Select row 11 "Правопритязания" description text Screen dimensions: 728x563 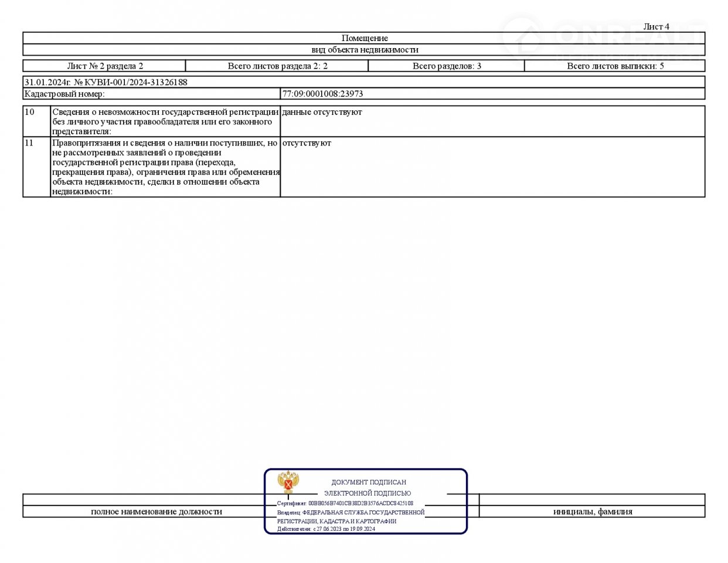pos(165,167)
